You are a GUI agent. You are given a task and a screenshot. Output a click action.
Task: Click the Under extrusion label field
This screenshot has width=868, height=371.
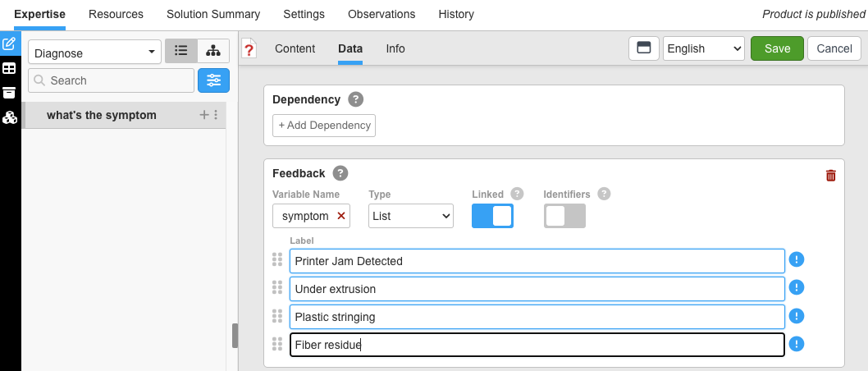tap(537, 289)
